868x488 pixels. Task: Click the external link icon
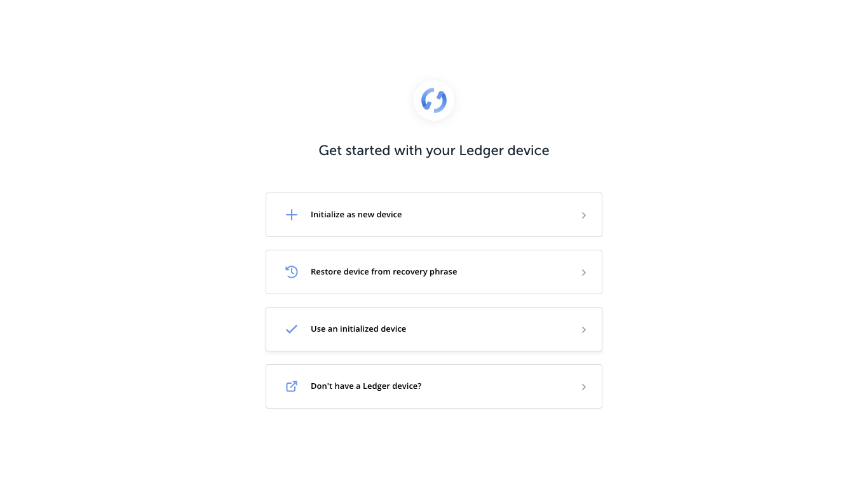click(x=292, y=386)
